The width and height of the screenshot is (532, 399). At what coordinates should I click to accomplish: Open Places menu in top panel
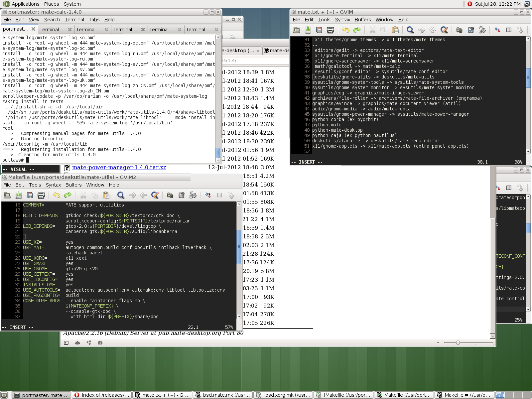tap(52, 4)
